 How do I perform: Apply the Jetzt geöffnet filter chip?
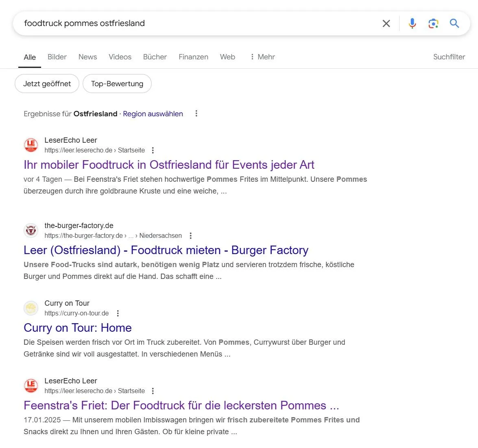click(47, 84)
